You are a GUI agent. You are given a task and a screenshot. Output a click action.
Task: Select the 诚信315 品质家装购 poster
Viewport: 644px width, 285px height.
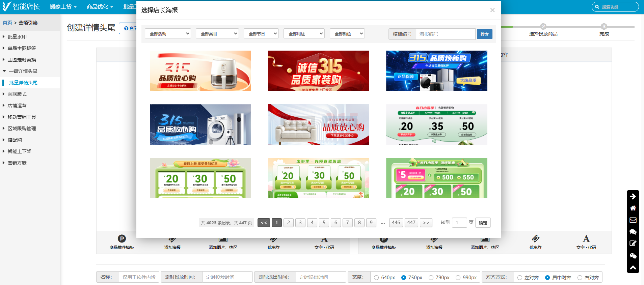coord(318,71)
